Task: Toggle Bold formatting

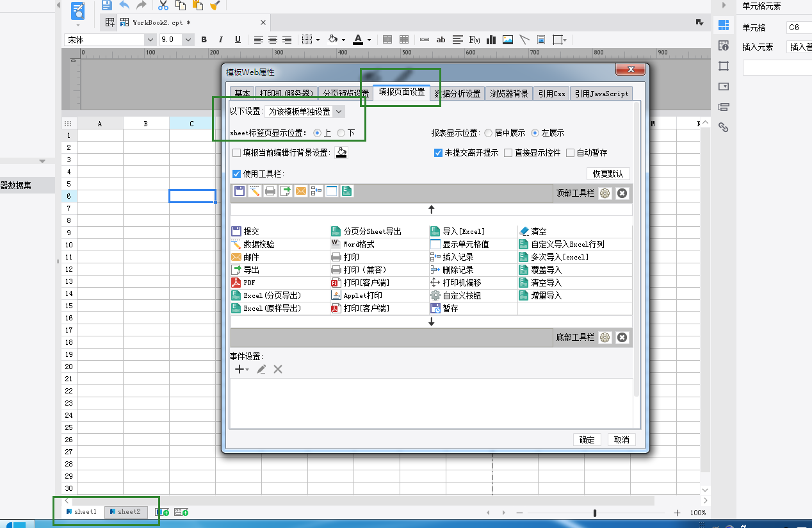Action: (204, 40)
